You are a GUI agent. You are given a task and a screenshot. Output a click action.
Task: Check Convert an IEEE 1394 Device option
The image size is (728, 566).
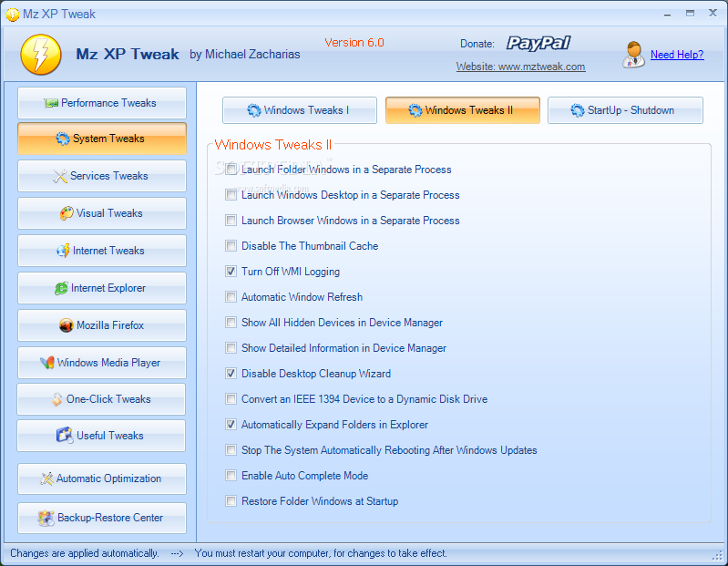point(231,399)
